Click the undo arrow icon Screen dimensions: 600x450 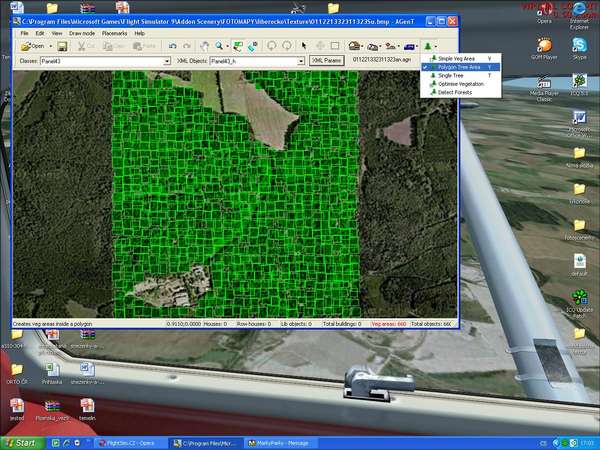click(x=173, y=46)
